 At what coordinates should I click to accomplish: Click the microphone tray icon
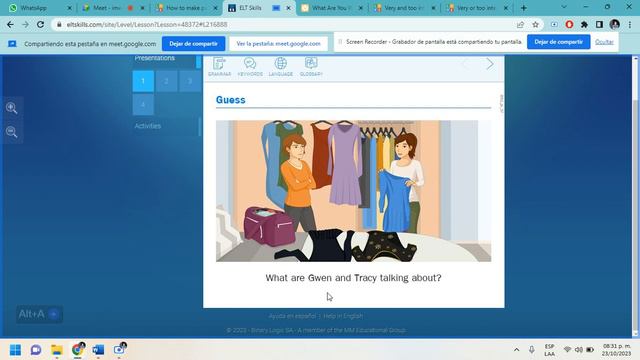532,350
